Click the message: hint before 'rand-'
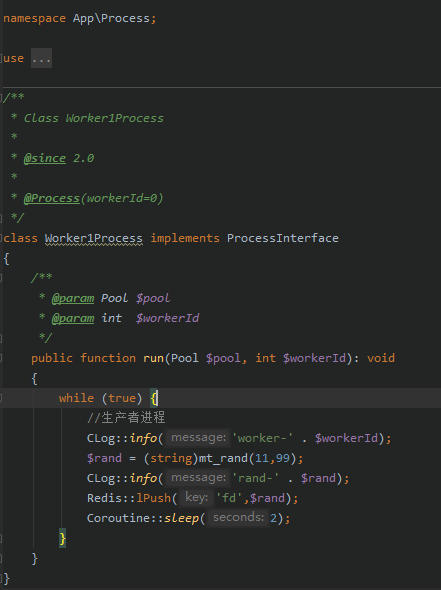This screenshot has height=590, width=441. [198, 477]
